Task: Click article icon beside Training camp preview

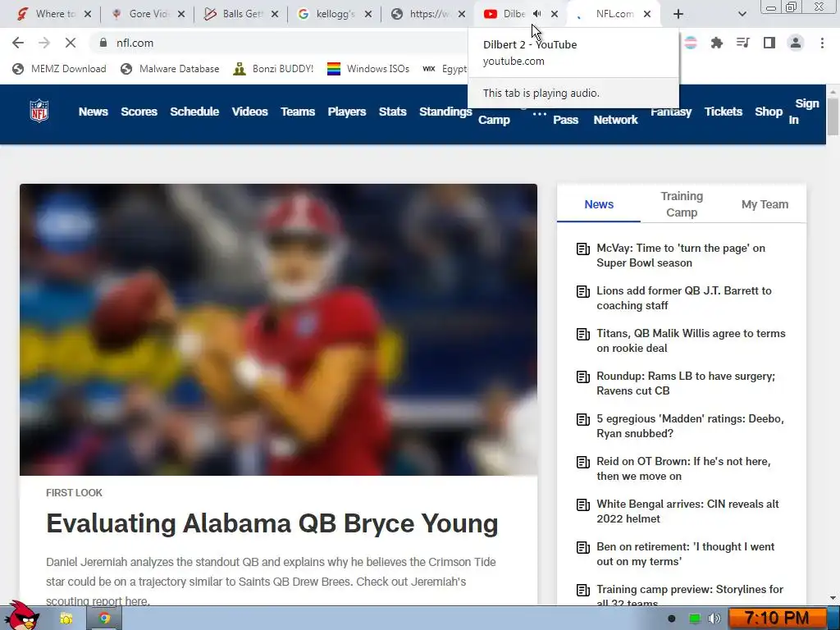Action: click(x=583, y=590)
